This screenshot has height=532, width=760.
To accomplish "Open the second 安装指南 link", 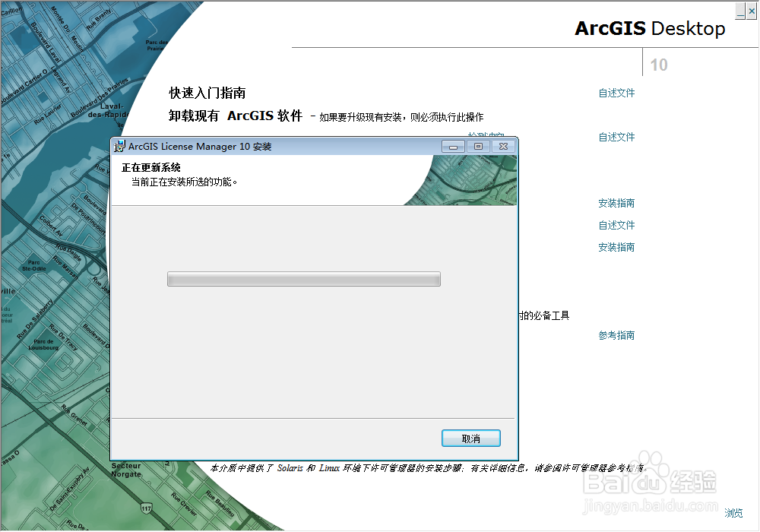I will click(616, 247).
